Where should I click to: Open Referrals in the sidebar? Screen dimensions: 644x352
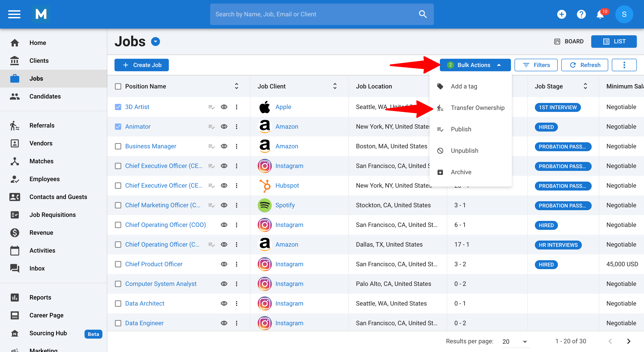(x=53, y=125)
